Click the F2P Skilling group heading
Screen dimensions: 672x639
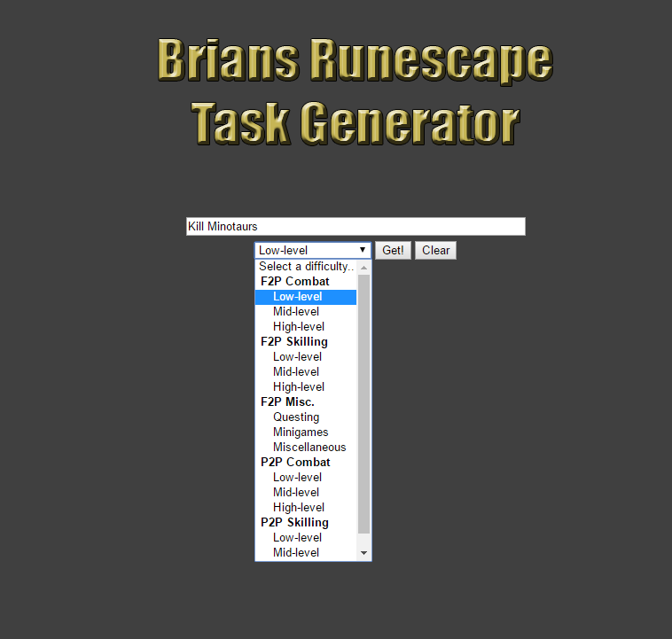(x=306, y=342)
